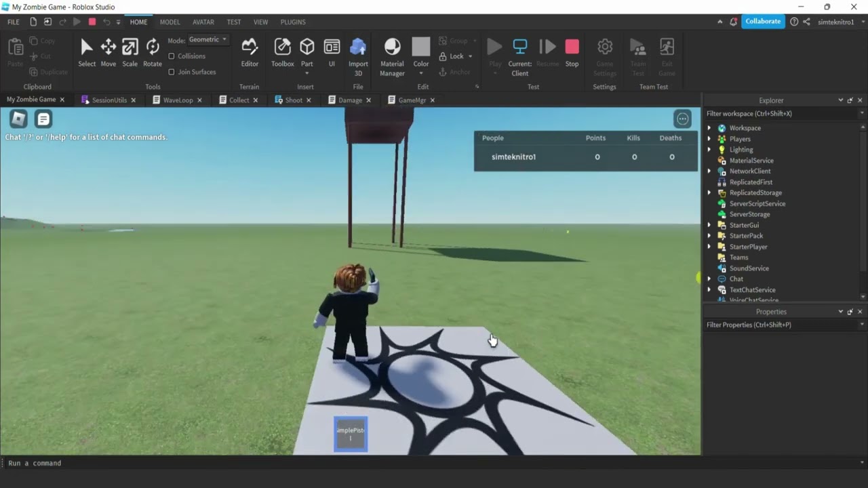Open the Roblox menu icon in viewport
Image resolution: width=868 pixels, height=488 pixels.
[18, 119]
